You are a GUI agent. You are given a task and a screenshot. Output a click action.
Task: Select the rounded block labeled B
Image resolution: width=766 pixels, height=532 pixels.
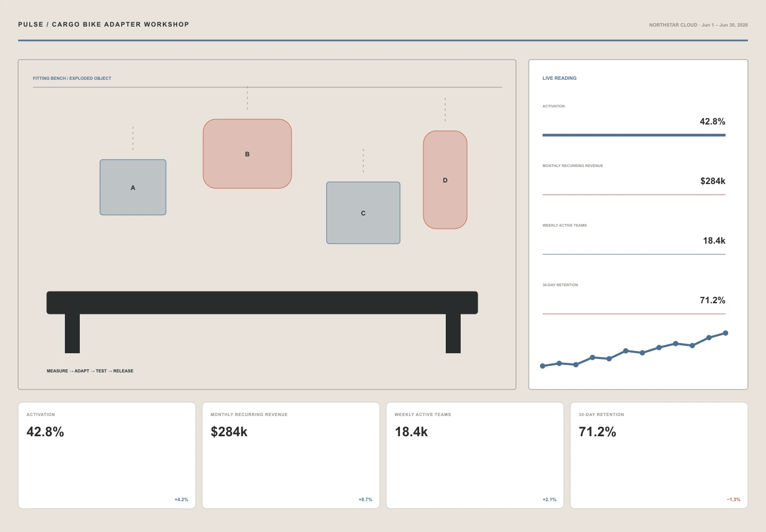pyautogui.click(x=247, y=154)
